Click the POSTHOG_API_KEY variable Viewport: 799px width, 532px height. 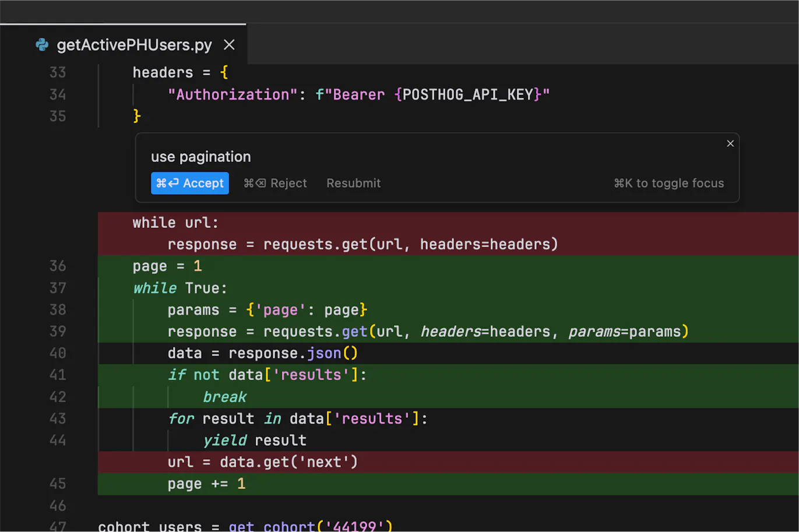[x=467, y=94]
